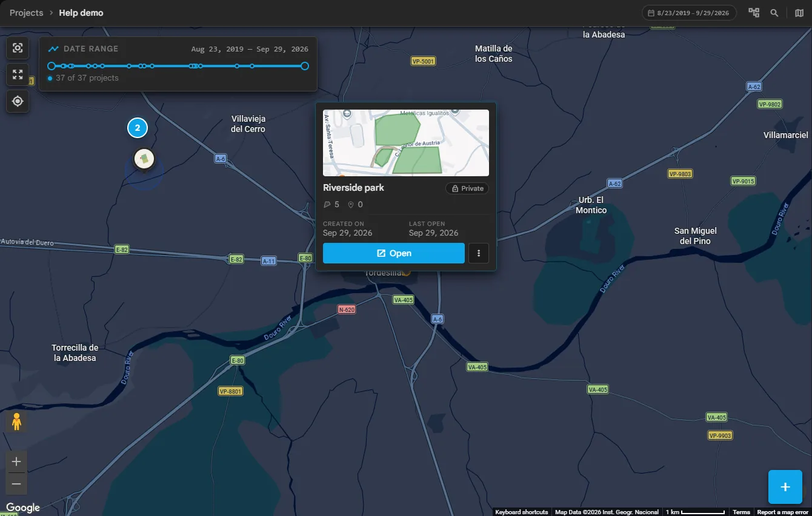Screen dimensions: 812x516
Task: Click the Villavieja del Cerro map label
Action: click(x=248, y=124)
